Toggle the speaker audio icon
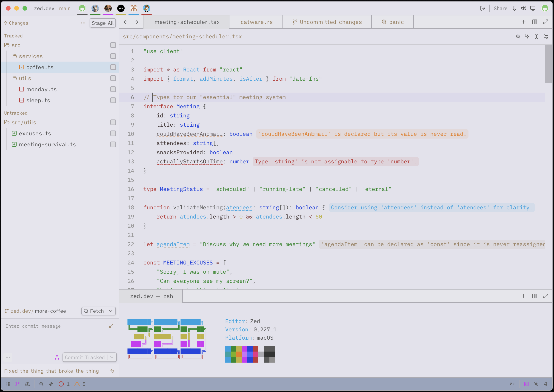 point(524,9)
